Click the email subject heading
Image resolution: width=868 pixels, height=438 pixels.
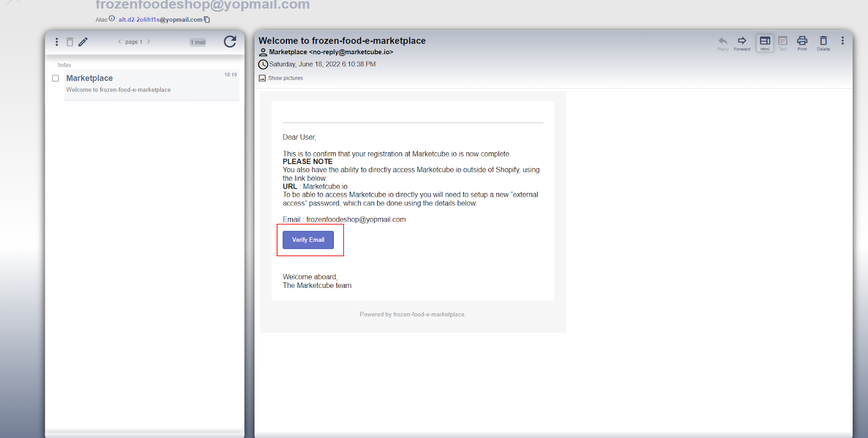[x=342, y=41]
